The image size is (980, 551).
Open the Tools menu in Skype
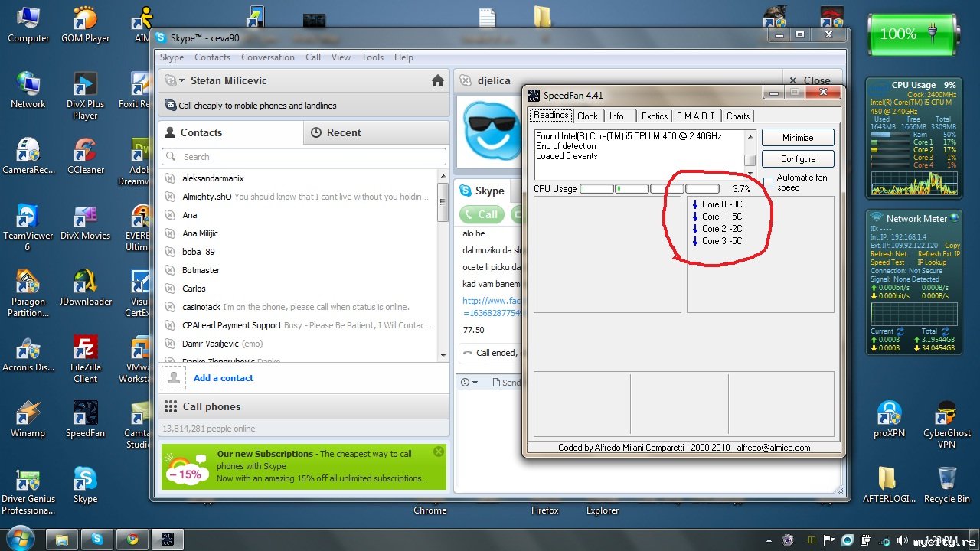(372, 57)
